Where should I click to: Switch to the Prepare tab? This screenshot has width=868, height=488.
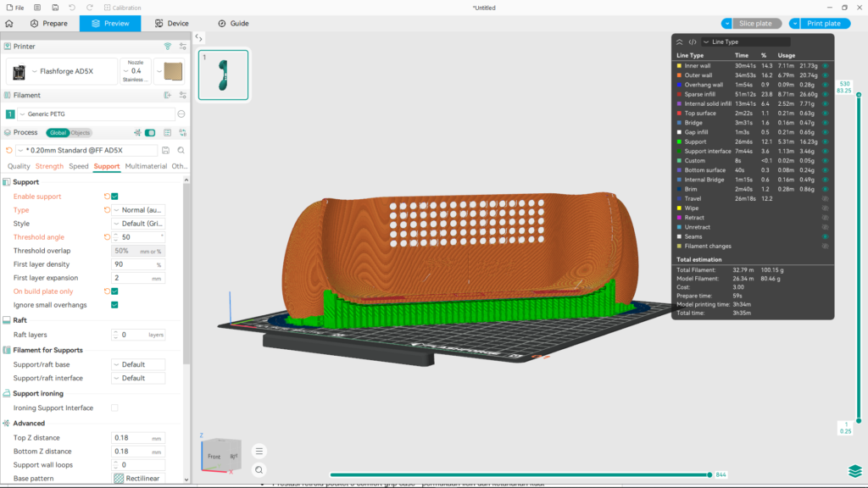(48, 23)
